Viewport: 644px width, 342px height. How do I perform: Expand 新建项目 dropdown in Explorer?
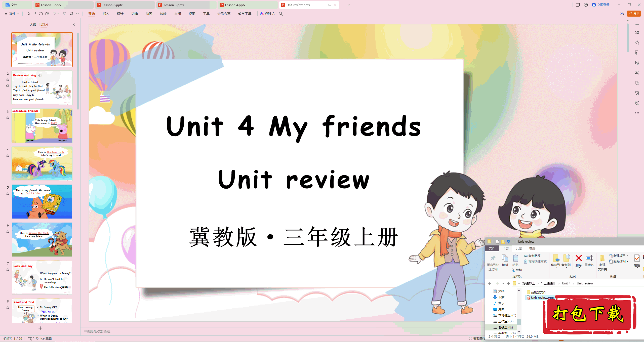(x=627, y=256)
